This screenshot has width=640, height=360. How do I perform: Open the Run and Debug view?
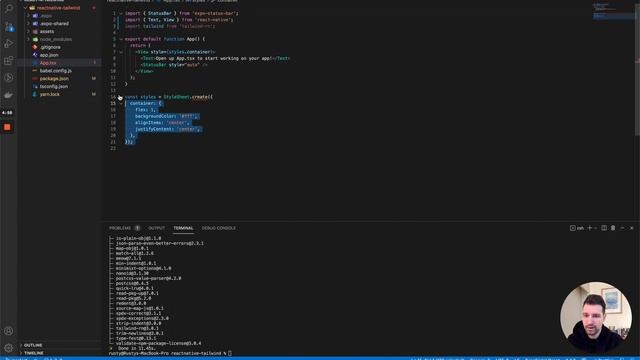[9, 43]
